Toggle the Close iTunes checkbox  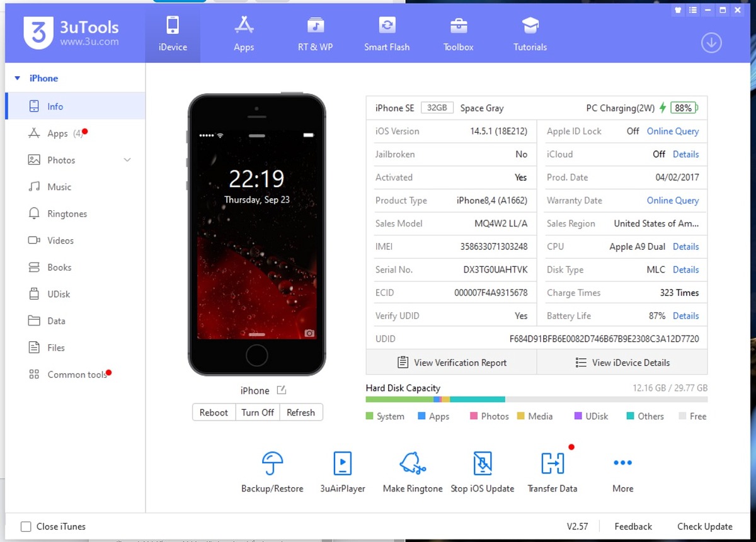pos(26,526)
